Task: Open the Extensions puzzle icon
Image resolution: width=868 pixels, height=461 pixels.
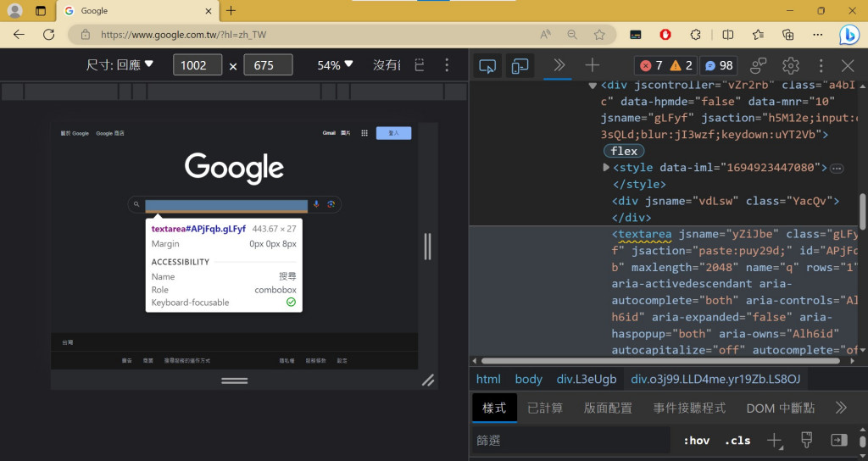Action: 695,34
